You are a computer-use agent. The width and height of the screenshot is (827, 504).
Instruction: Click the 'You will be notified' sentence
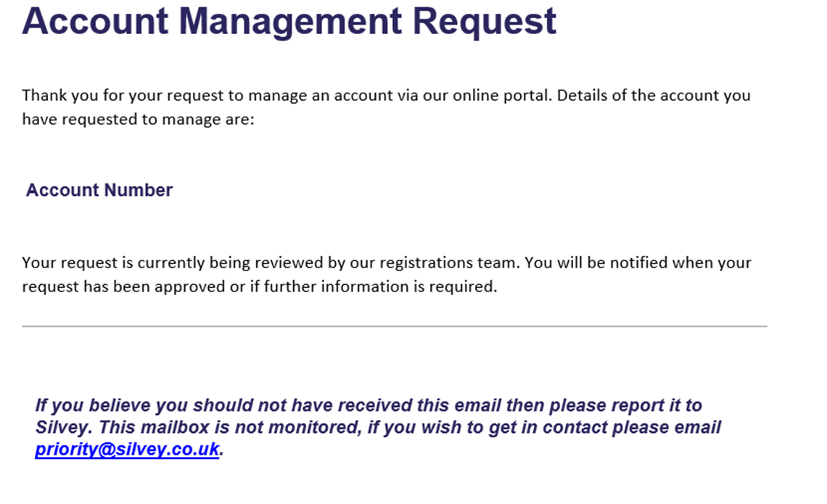[638, 263]
